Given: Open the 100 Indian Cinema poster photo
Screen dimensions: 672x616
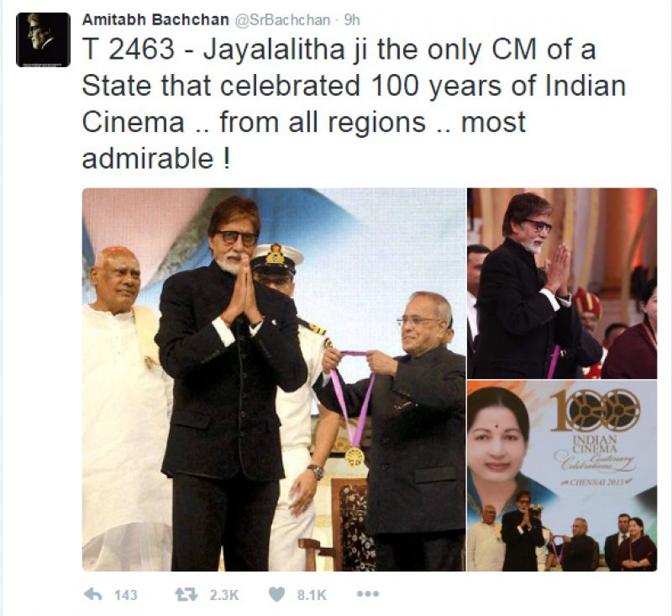Looking at the screenshot, I should click(562, 476).
